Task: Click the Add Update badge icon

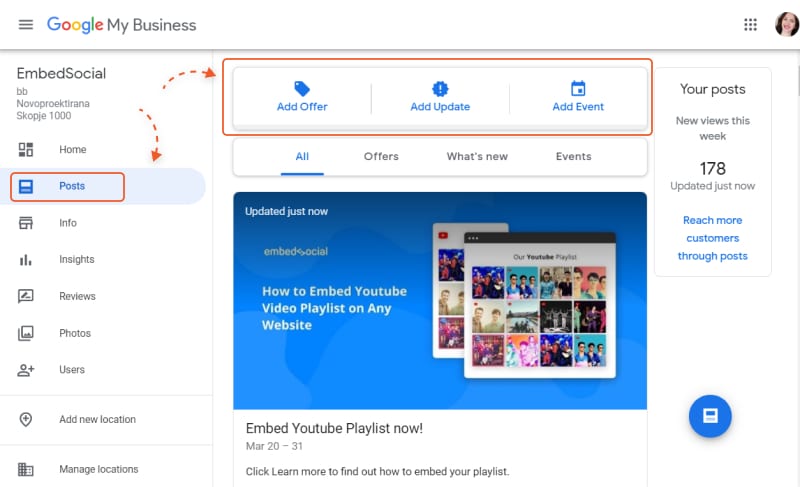Action: point(440,88)
